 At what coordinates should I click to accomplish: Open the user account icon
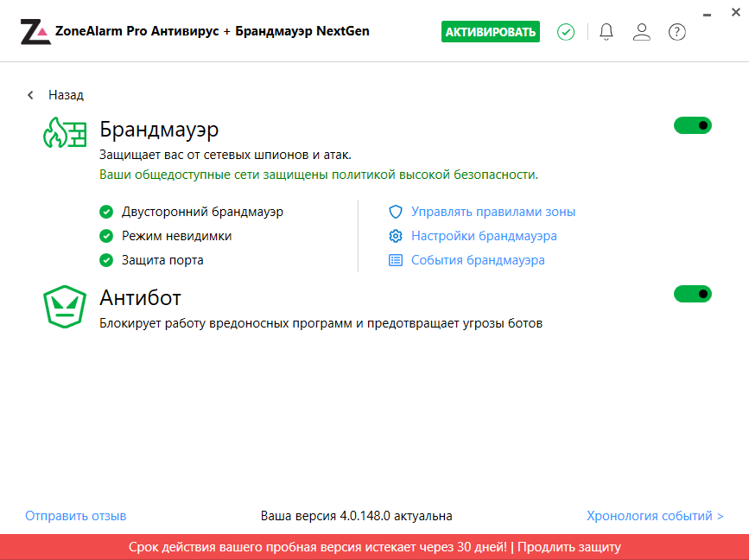tap(642, 32)
